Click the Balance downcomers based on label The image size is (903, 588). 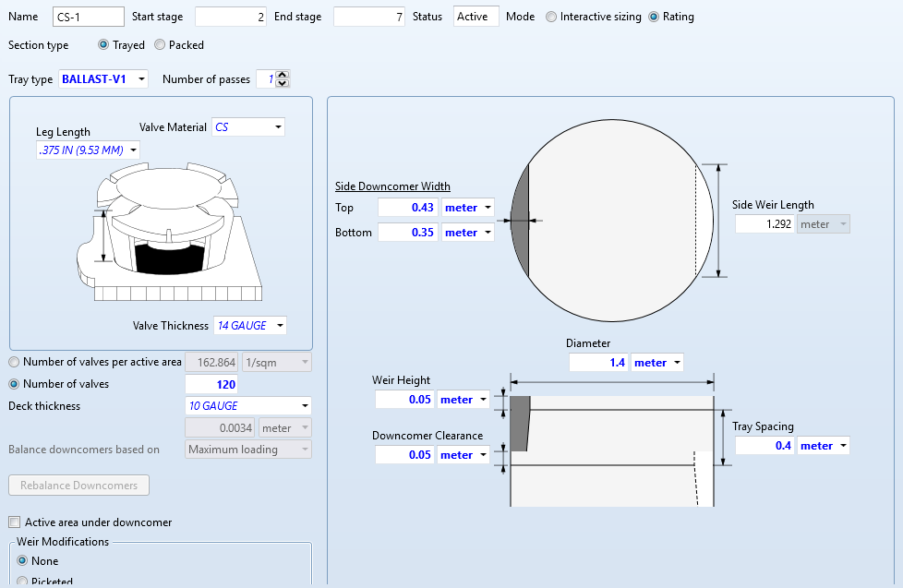click(84, 450)
